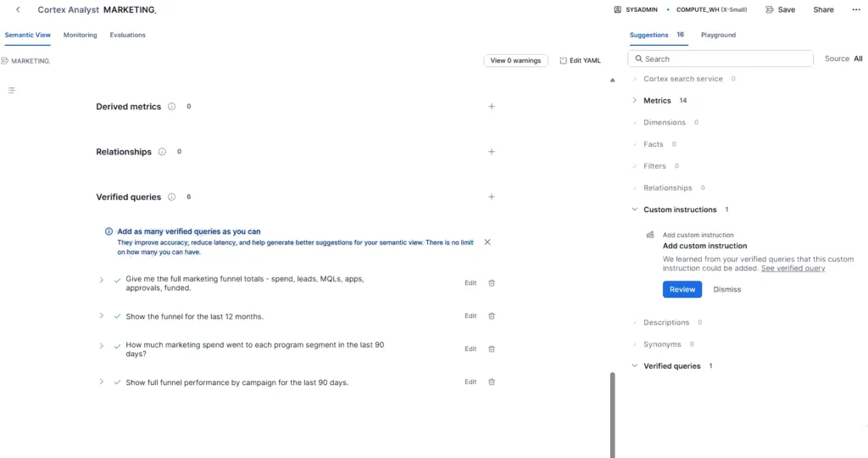This screenshot has width=868, height=458.
Task: Switch to the Evaluations tab
Action: pyautogui.click(x=127, y=35)
